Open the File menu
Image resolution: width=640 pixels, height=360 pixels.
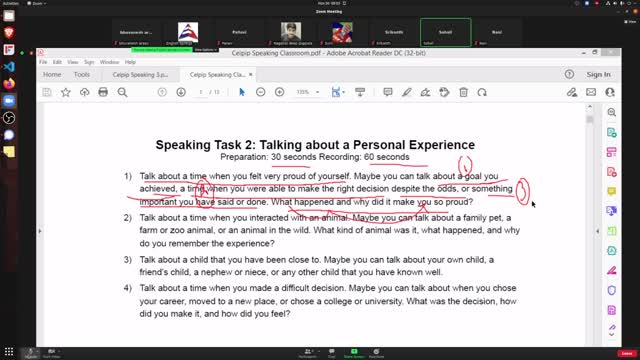[43, 62]
